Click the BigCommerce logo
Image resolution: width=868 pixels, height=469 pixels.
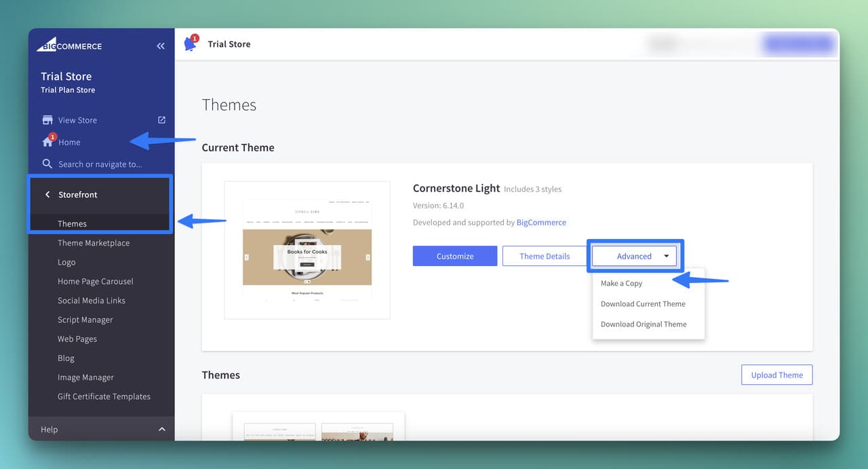coord(69,44)
